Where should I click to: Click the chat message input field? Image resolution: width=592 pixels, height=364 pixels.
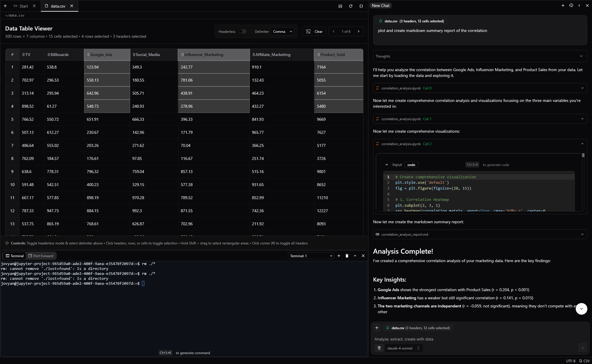coord(476,339)
